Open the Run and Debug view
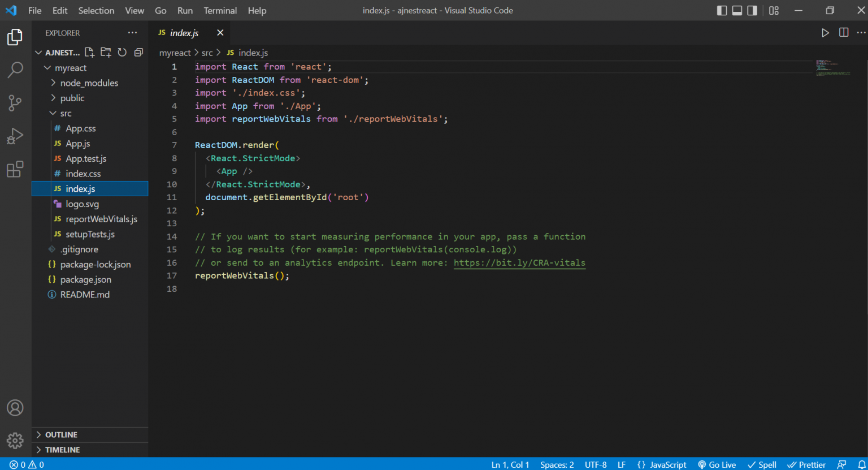The image size is (868, 470). pyautogui.click(x=15, y=136)
